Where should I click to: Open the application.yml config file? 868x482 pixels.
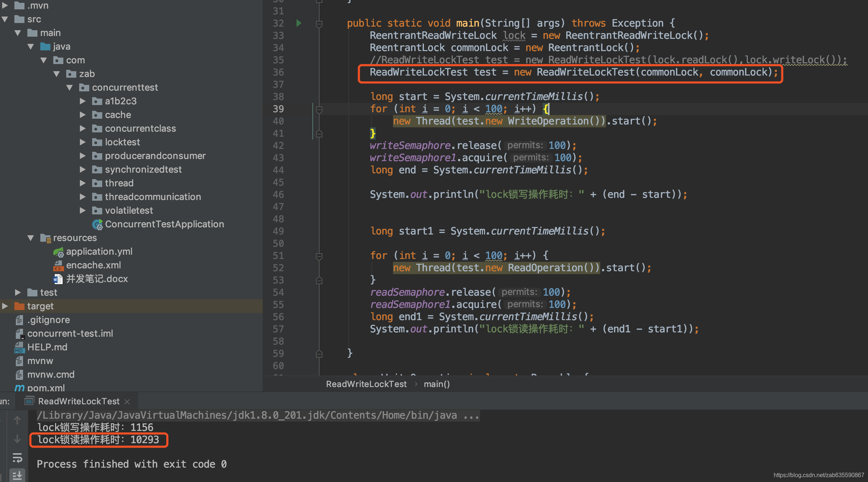(99, 251)
